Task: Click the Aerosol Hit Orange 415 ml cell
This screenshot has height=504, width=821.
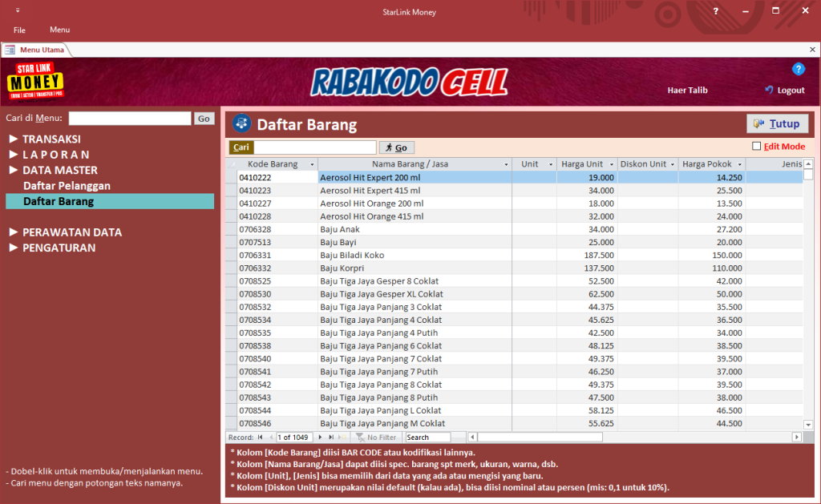Action: (415, 216)
